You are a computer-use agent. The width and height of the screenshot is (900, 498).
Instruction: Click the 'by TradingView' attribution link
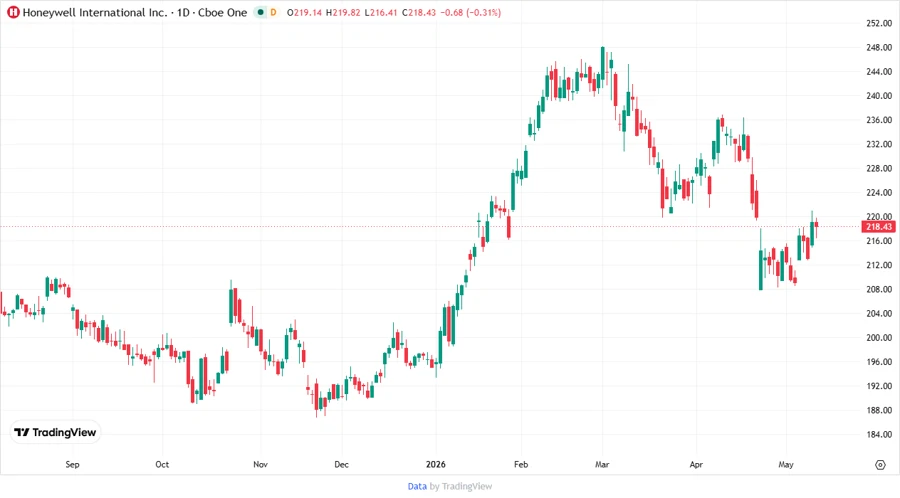[x=461, y=486]
